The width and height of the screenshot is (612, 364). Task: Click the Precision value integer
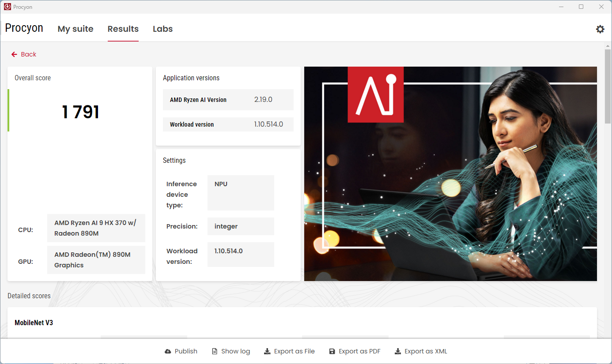[241, 226]
